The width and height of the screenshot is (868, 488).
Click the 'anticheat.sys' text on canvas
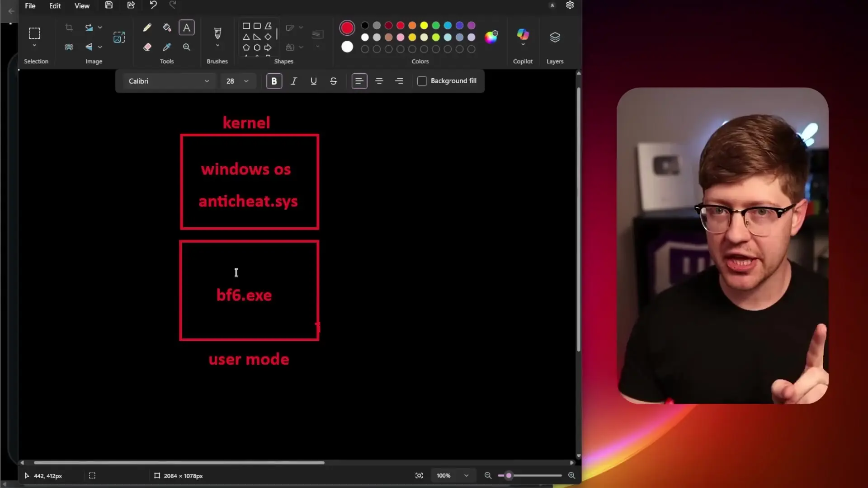pyautogui.click(x=248, y=202)
